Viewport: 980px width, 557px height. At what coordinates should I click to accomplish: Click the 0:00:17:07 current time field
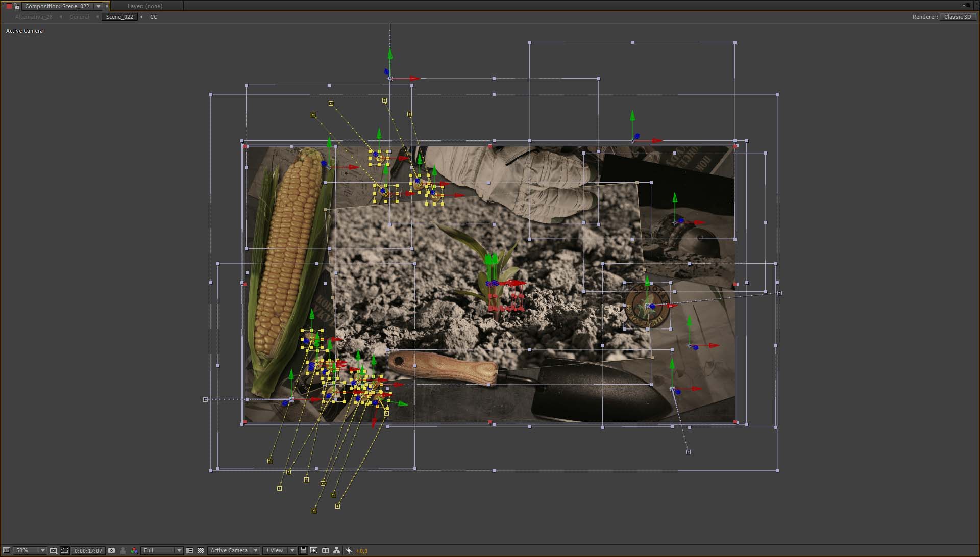point(88,551)
